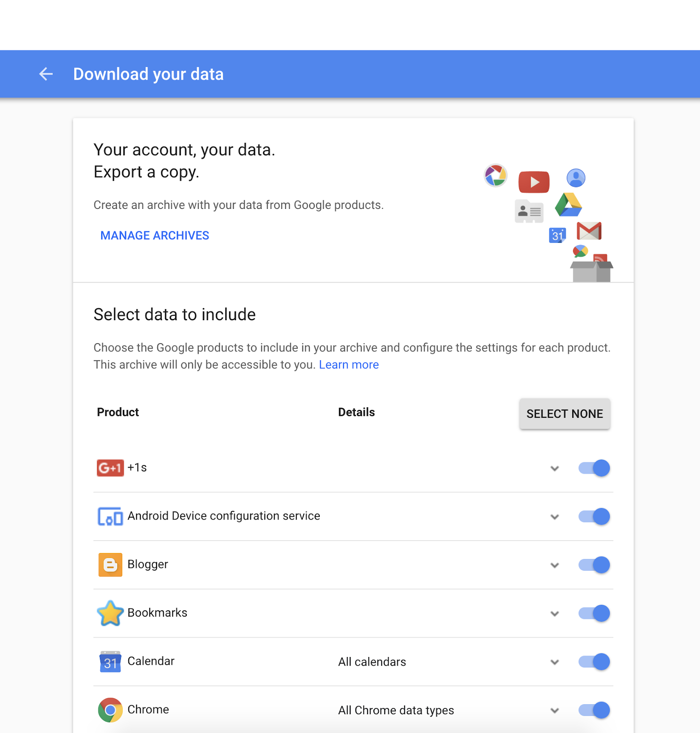Toggle the Bookmarks switch
This screenshot has width=700, height=733.
point(594,613)
